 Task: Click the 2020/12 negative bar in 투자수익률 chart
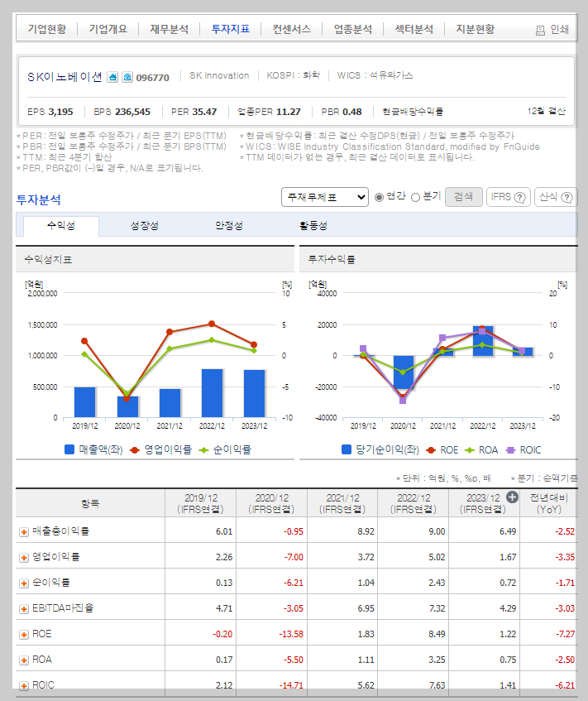click(x=404, y=372)
